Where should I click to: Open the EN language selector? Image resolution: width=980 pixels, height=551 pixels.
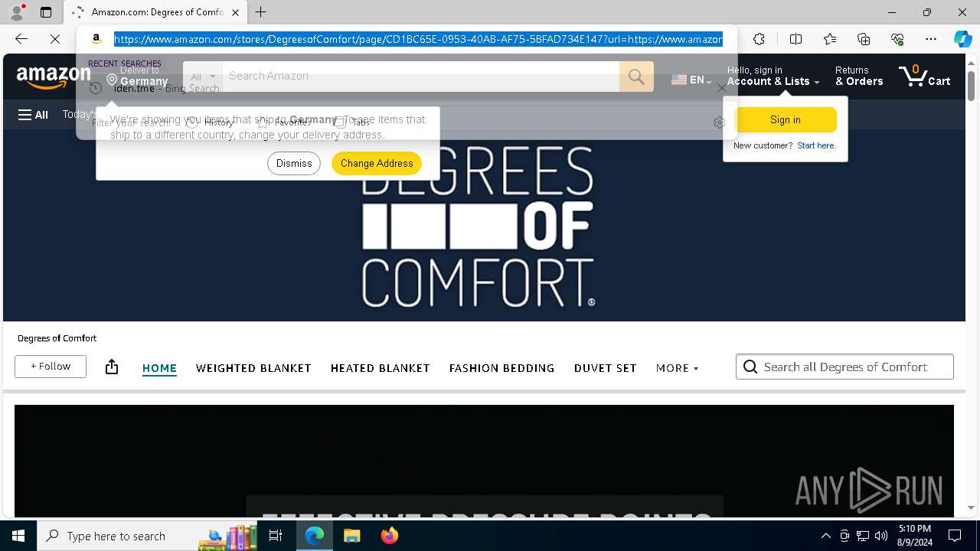[x=691, y=80]
